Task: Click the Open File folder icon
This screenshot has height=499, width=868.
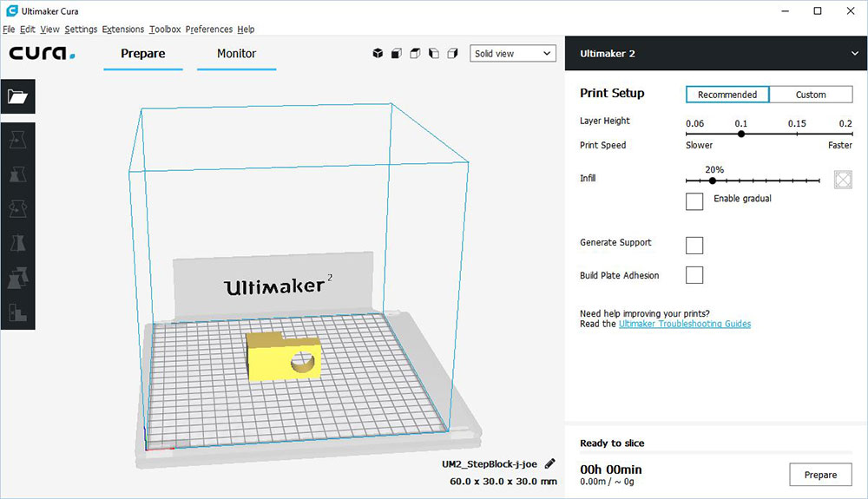Action: pyautogui.click(x=18, y=96)
